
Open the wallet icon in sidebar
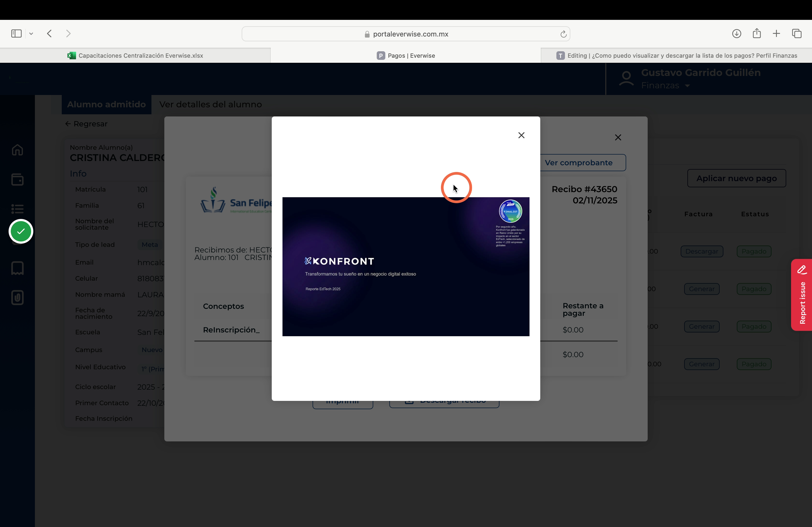[17, 179]
